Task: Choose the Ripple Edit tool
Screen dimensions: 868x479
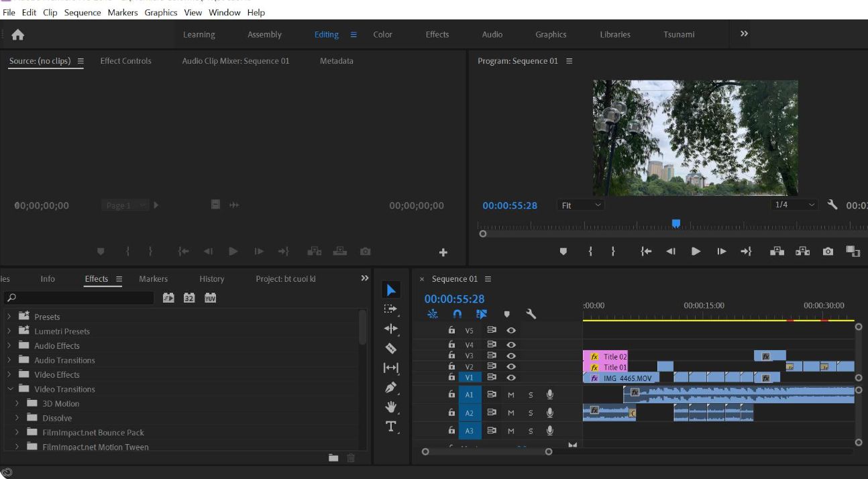Action: pos(391,329)
